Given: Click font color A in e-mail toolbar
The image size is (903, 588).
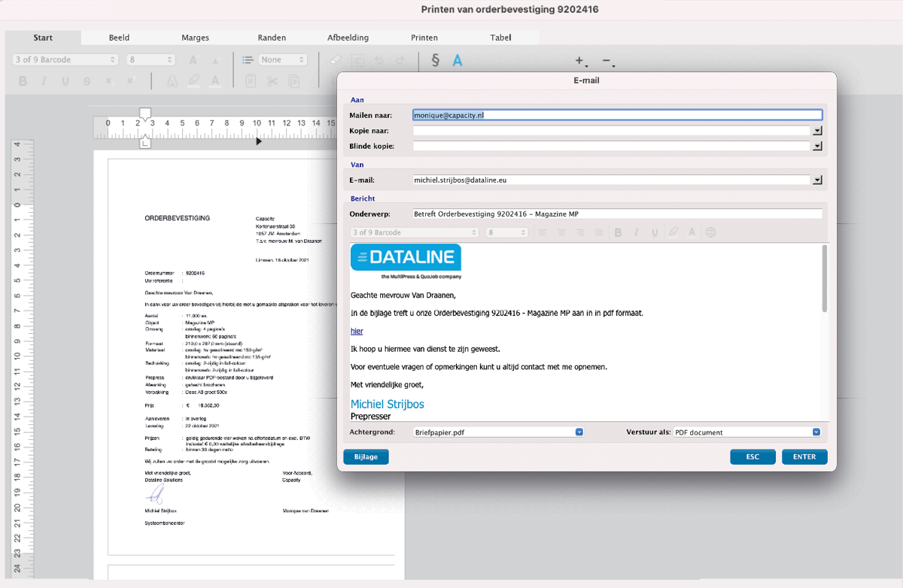Looking at the screenshot, I should [x=692, y=233].
